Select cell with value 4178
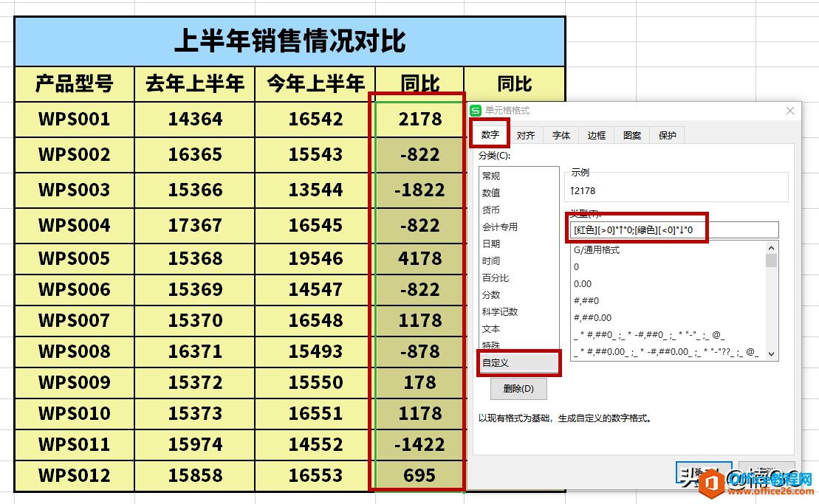 tap(420, 259)
